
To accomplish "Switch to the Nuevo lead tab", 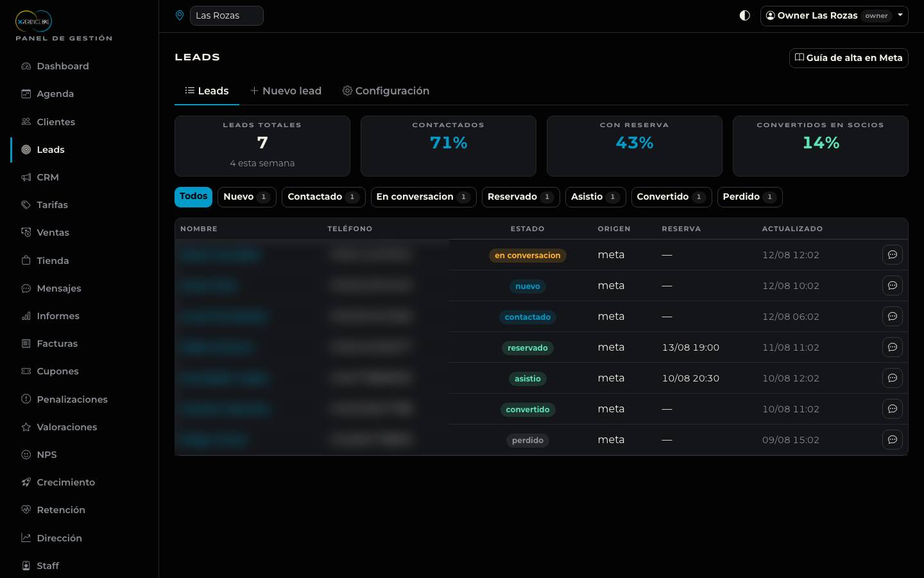I will (286, 91).
